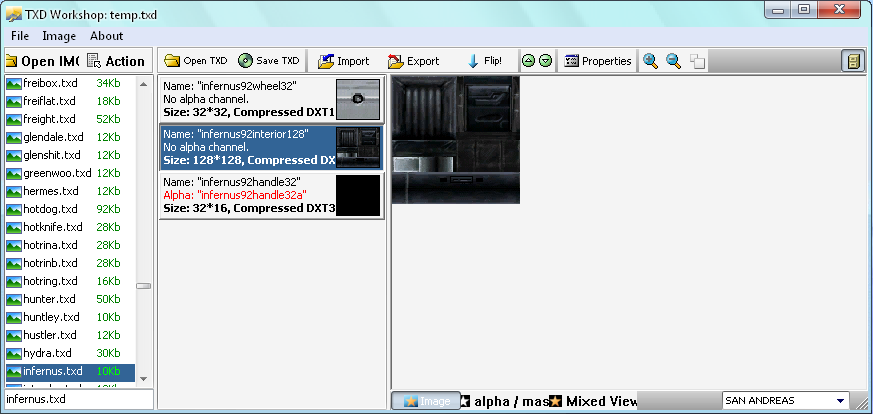Click the Open TXD toolbar button
Viewport: 873px width, 414px height.
[x=196, y=61]
